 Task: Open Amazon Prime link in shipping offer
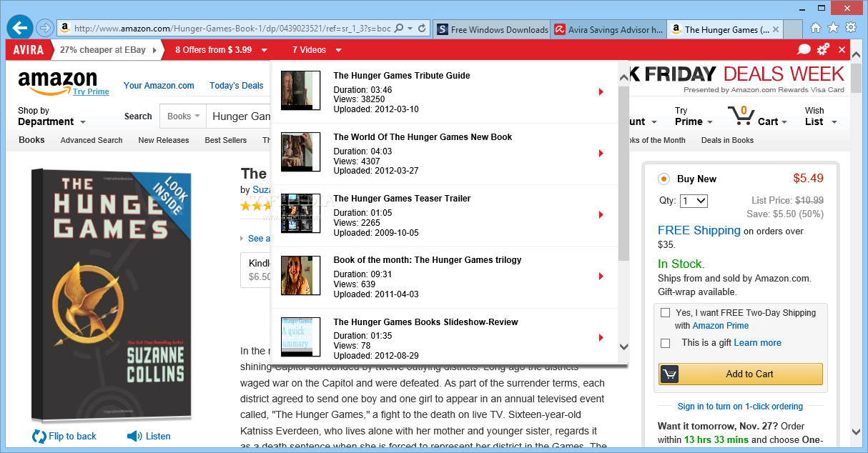click(x=721, y=326)
